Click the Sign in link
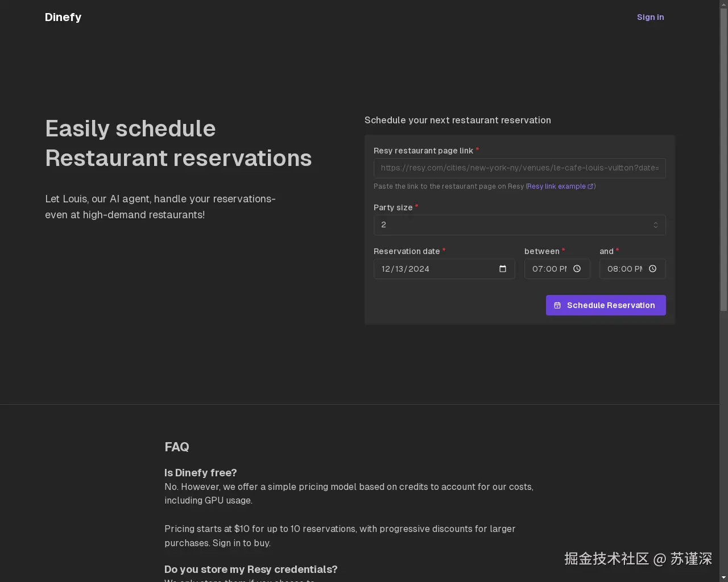728x582 pixels. coord(650,17)
